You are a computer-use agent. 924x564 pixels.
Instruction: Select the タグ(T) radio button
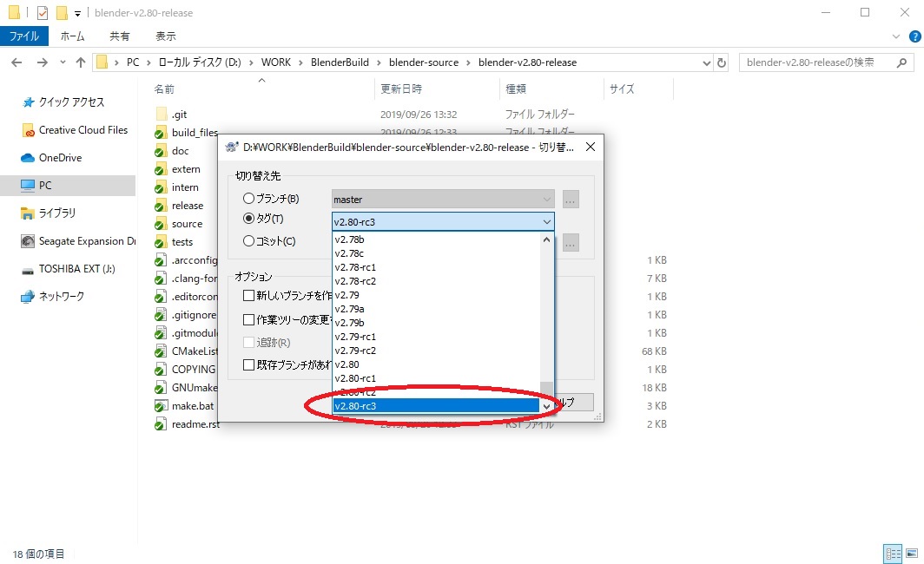248,219
